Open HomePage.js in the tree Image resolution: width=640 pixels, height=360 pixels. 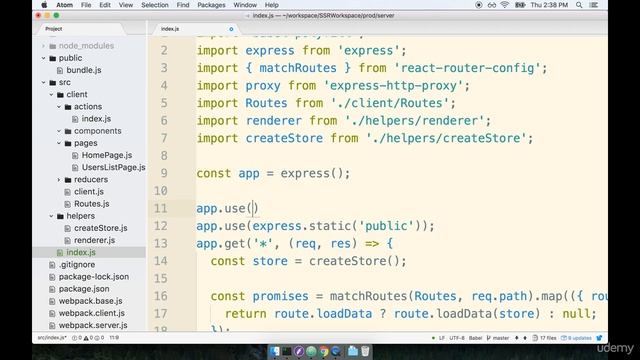107,155
